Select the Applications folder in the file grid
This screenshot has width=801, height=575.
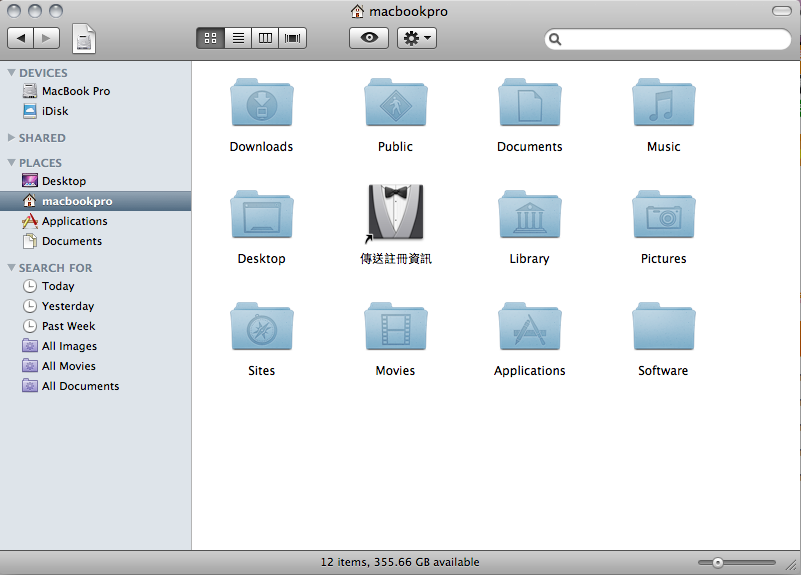(x=530, y=326)
